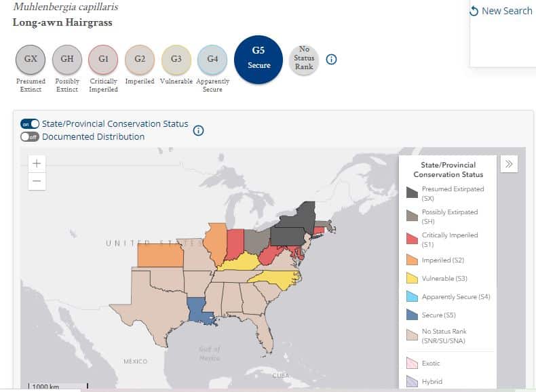Viewport: 536px width, 392px height.
Task: Click the G5 Secure rank badge
Action: coord(259,60)
